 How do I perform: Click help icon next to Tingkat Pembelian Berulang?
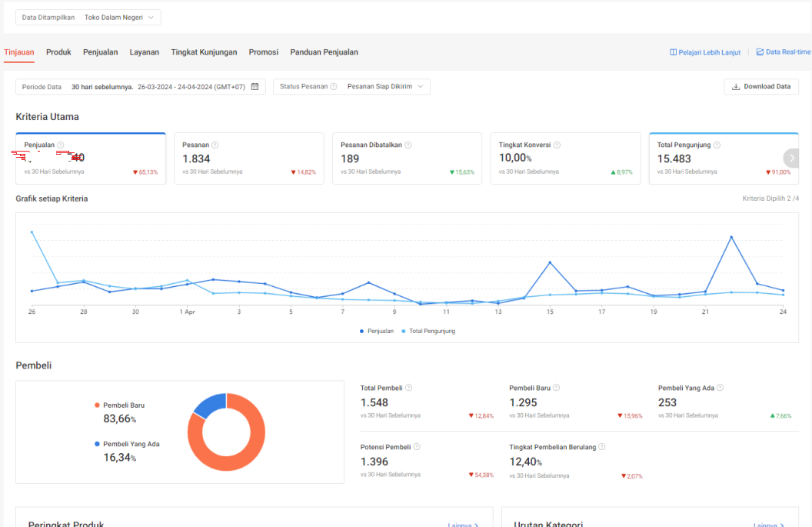click(602, 447)
